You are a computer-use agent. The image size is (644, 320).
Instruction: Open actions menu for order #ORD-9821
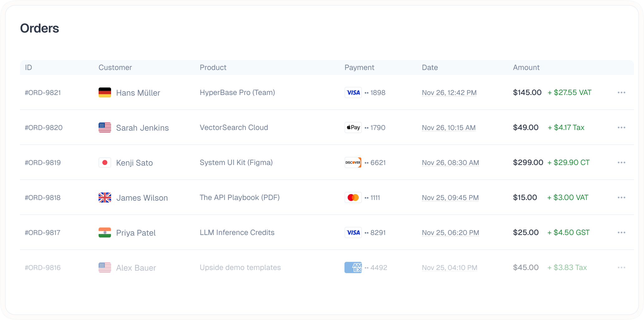pyautogui.click(x=621, y=92)
